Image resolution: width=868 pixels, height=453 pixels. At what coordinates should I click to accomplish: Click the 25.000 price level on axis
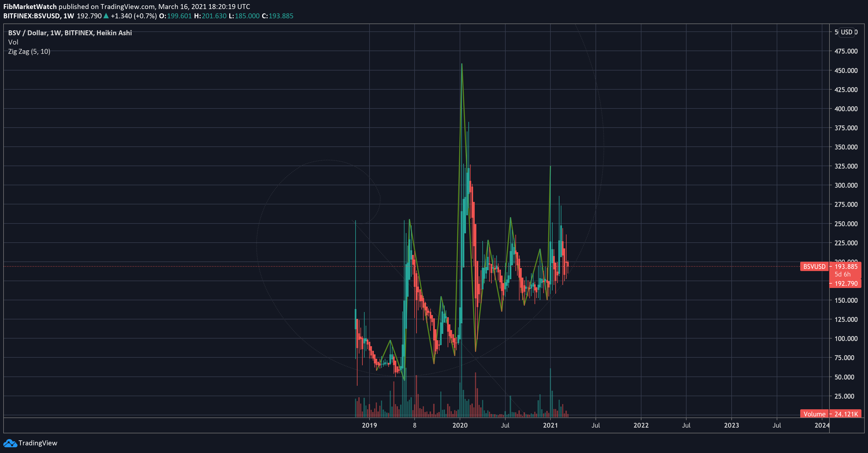[x=844, y=396]
